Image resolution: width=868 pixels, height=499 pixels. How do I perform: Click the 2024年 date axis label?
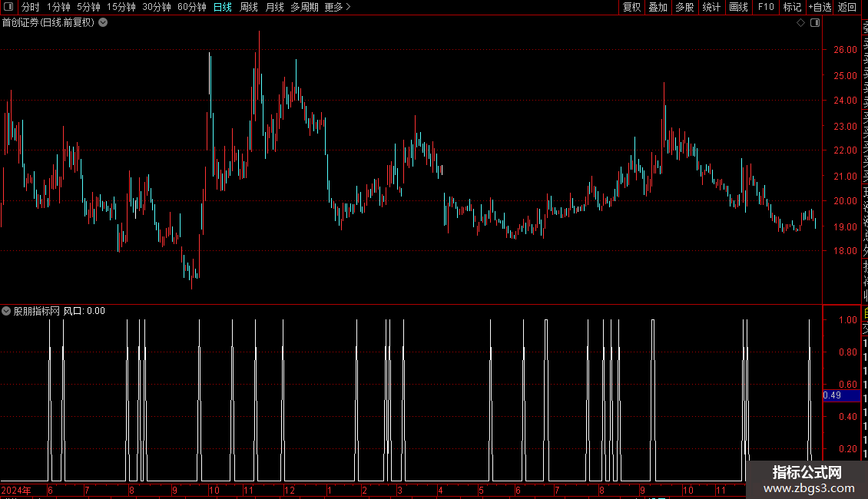(x=16, y=490)
